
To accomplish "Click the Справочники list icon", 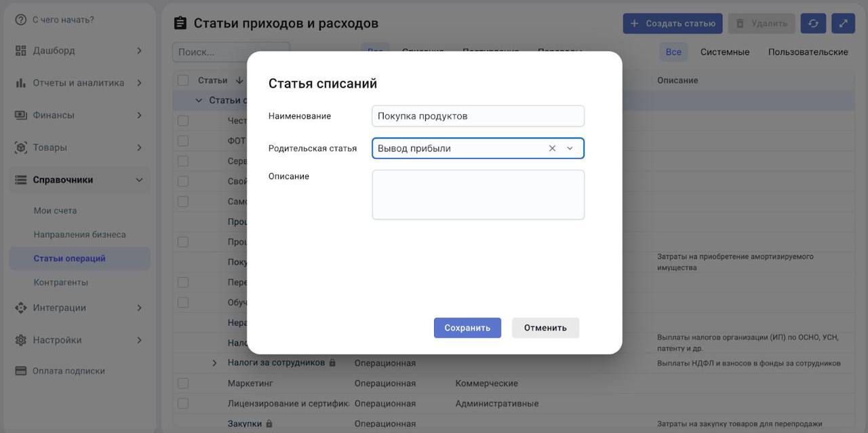I will pyautogui.click(x=20, y=180).
